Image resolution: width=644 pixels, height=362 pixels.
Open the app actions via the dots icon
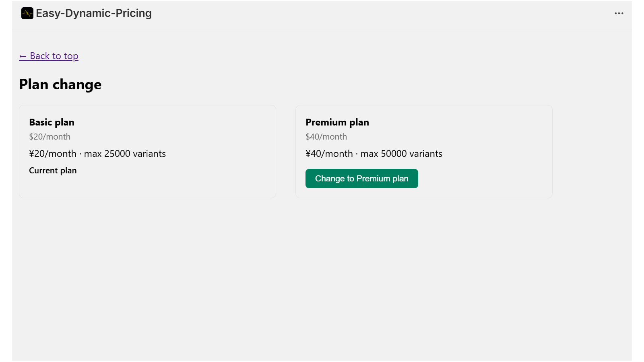pyautogui.click(x=619, y=13)
